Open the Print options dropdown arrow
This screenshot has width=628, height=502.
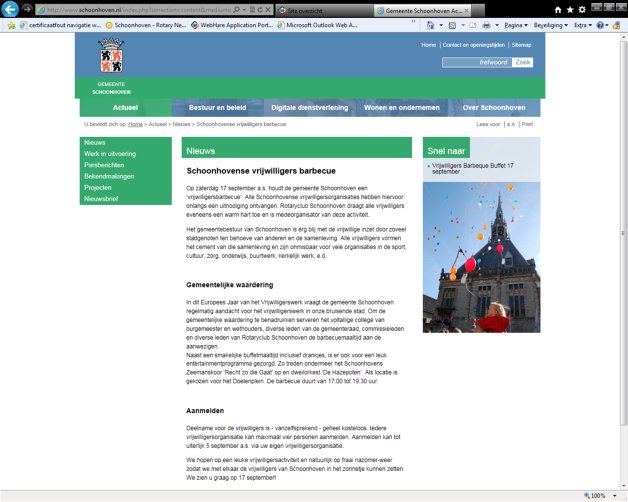pyautogui.click(x=497, y=25)
